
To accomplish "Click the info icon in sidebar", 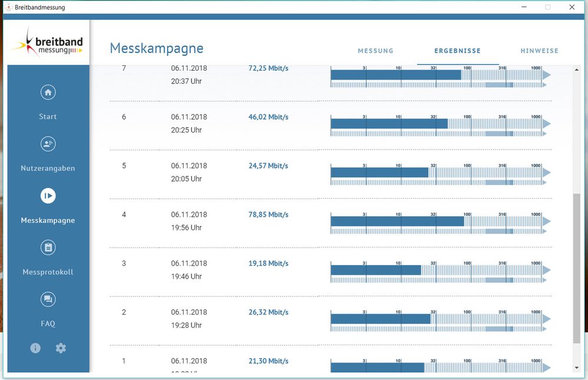I will 35,348.
